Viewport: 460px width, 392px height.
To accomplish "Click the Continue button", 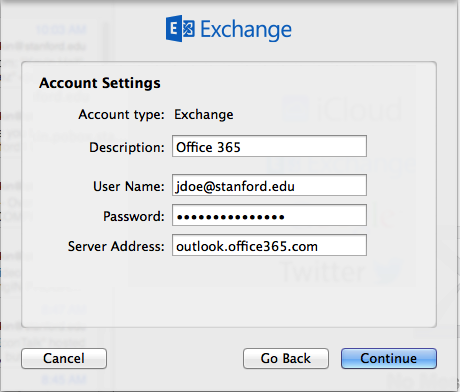I will (389, 358).
